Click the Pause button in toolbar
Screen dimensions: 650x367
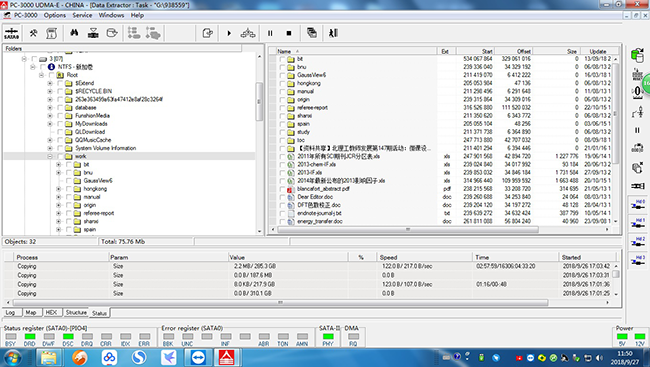(270, 33)
